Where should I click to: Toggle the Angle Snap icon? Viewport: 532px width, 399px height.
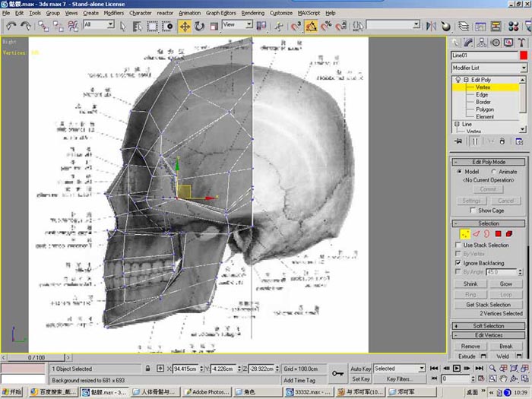point(311,26)
